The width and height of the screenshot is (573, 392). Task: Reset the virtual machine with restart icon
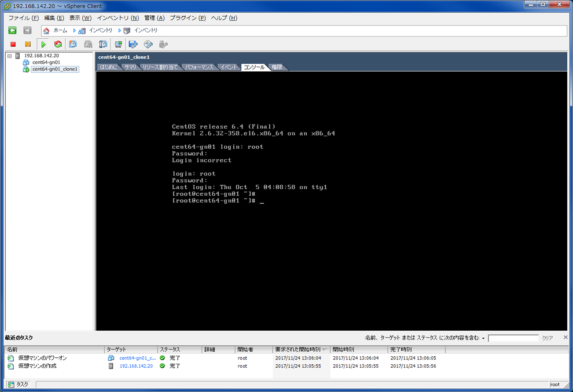pyautogui.click(x=58, y=44)
